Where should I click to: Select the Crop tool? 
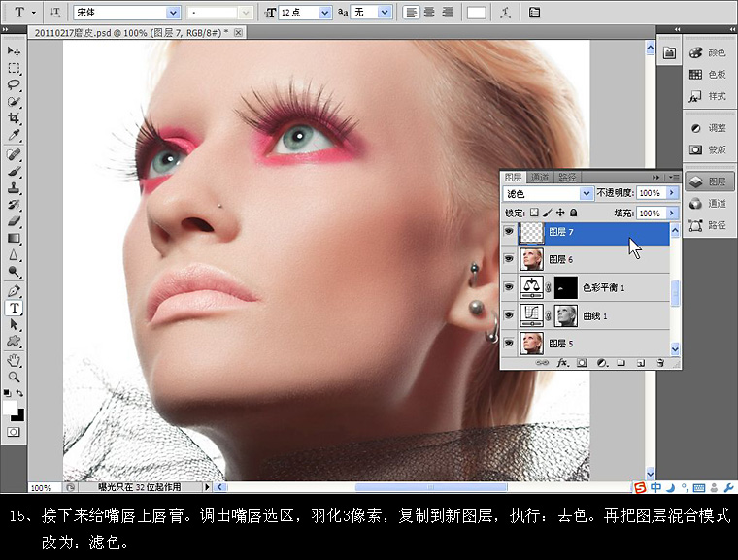click(x=14, y=118)
